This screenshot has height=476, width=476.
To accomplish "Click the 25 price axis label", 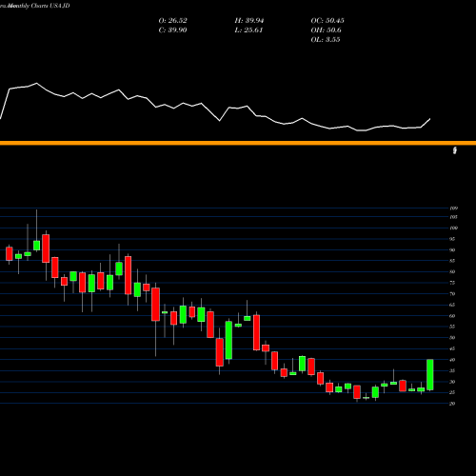I will click(452, 392).
